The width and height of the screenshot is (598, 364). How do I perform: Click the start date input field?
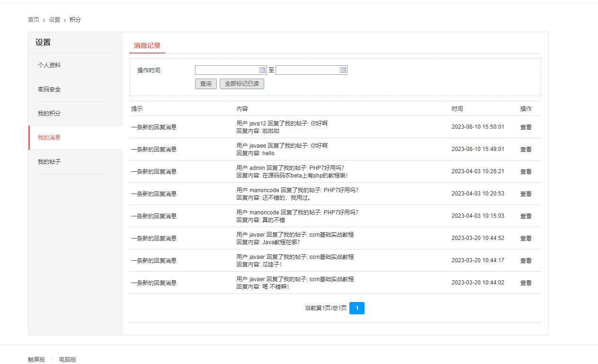(231, 70)
